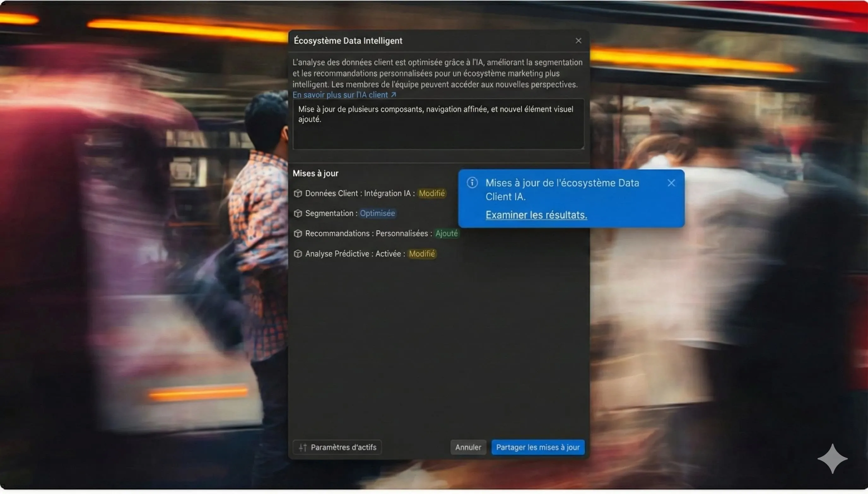Click the yellow Modifié tag on Données Client

click(431, 193)
